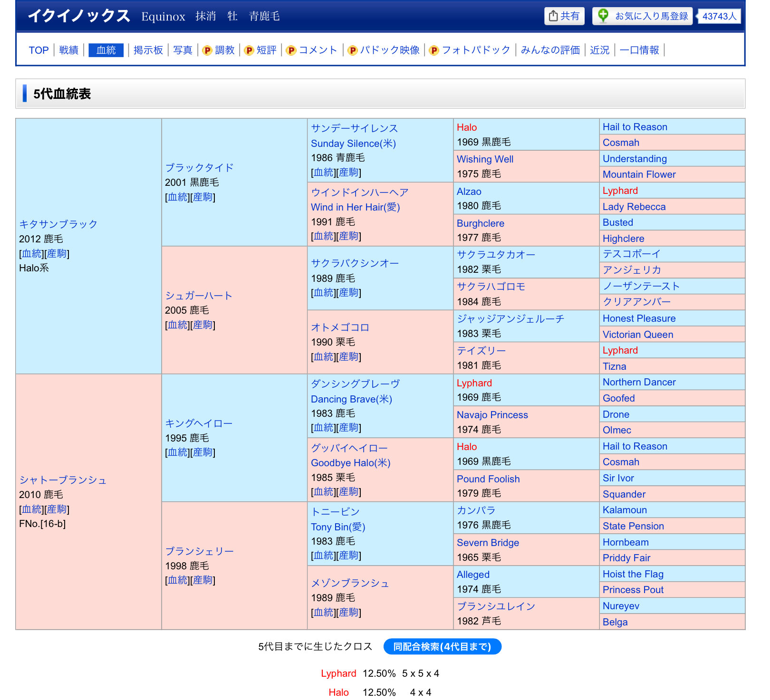Go to the みんなの評価 tab

[550, 50]
